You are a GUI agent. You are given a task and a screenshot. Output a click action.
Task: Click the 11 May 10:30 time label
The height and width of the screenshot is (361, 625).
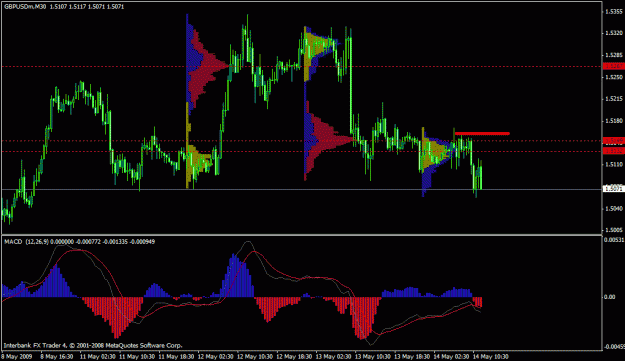pyautogui.click(x=137, y=356)
